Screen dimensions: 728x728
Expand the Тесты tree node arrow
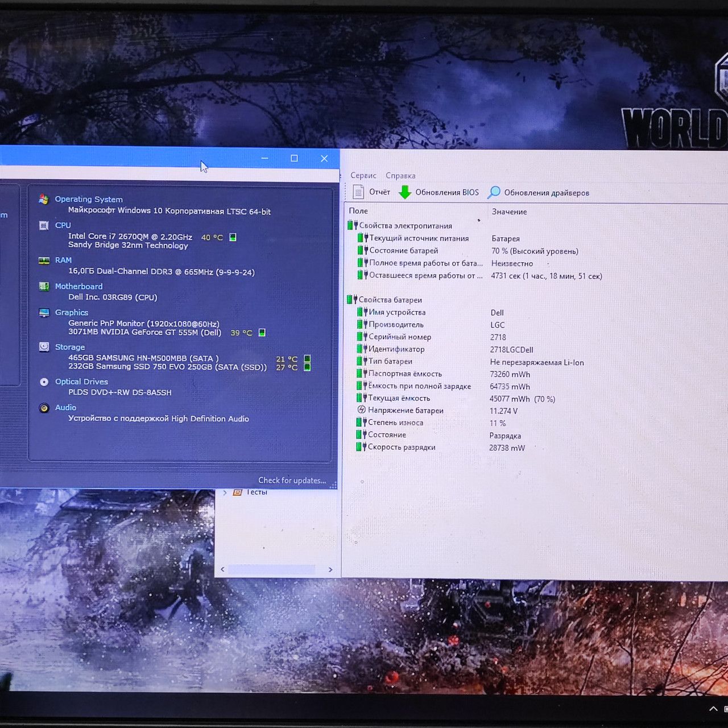point(225,493)
